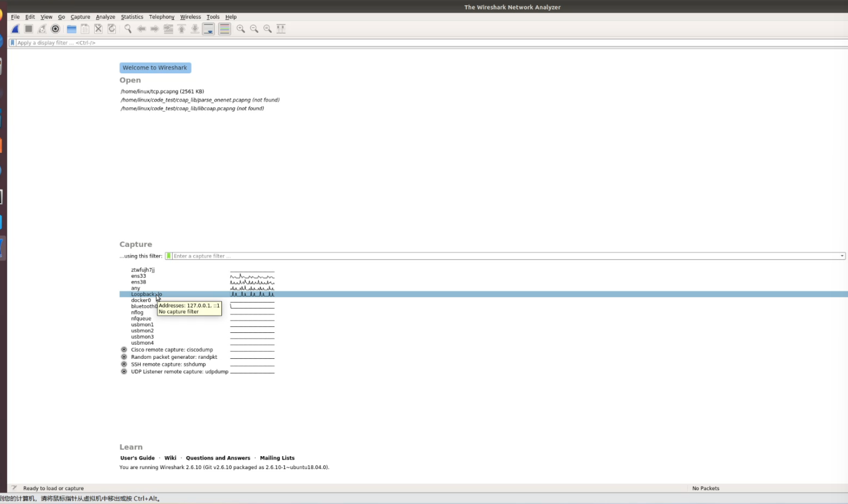The width and height of the screenshot is (848, 504).
Task: Select the usbmon3 interface
Action: click(142, 337)
